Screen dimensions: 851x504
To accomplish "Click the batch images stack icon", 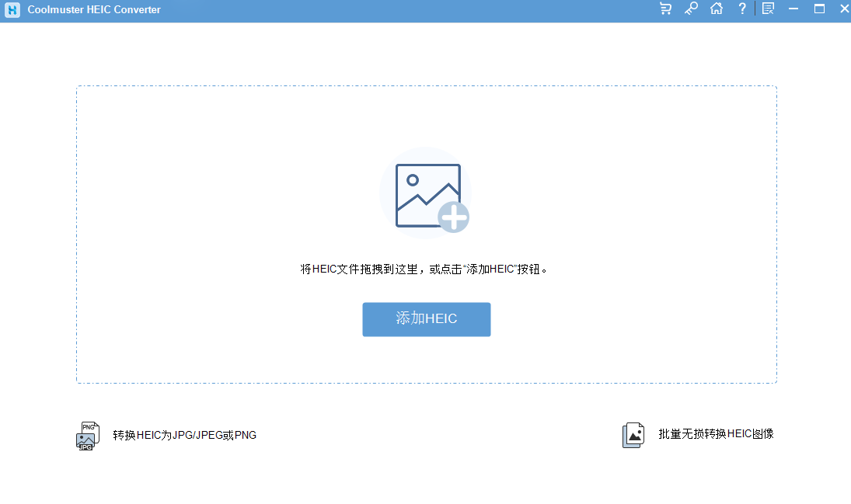I will (633, 435).
